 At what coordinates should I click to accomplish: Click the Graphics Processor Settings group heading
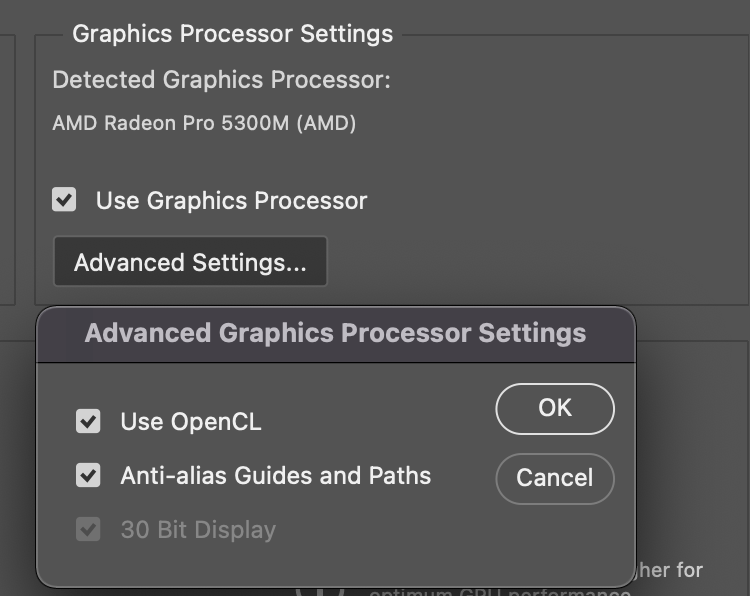(232, 34)
